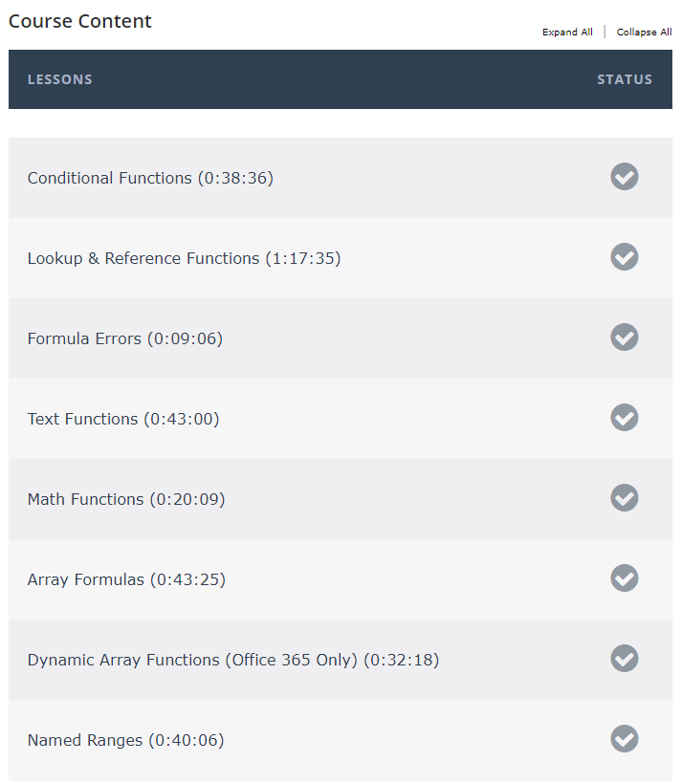Open Conditional Functions (0:38:36) lesson
The image size is (681, 784).
coord(150,178)
